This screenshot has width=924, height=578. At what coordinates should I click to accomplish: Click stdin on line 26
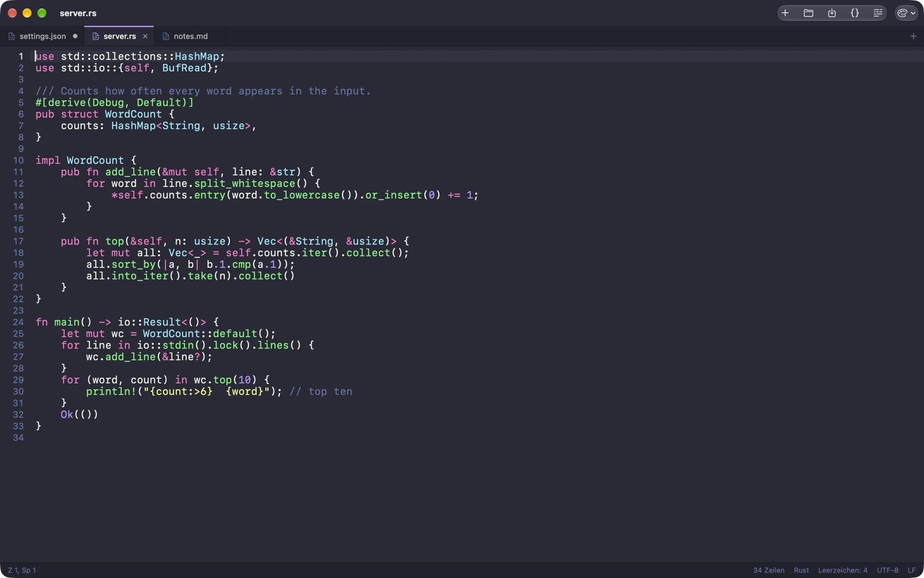[x=178, y=345]
